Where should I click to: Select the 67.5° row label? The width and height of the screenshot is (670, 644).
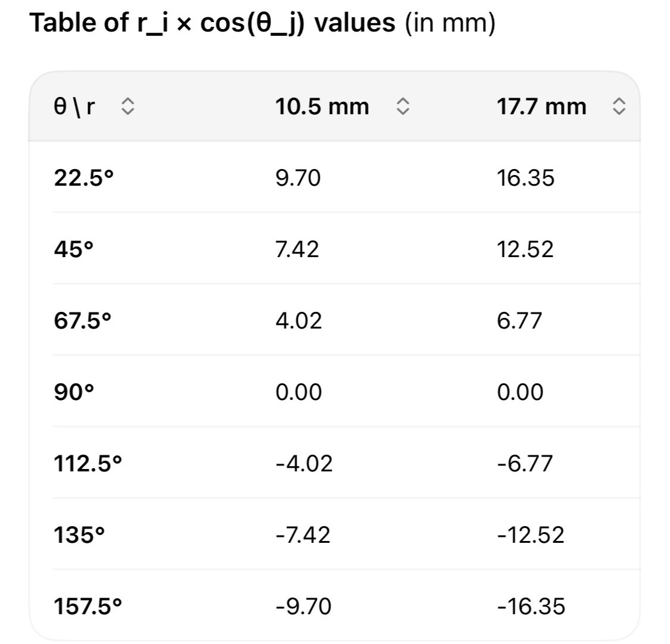[x=82, y=320]
